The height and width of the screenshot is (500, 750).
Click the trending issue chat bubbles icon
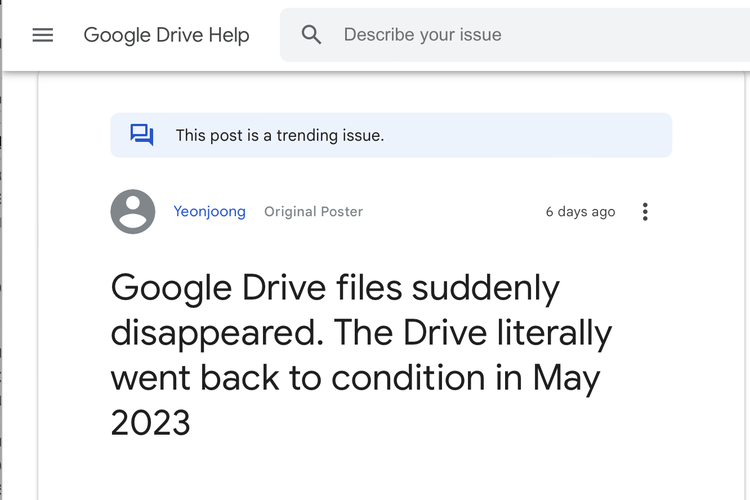click(x=142, y=135)
